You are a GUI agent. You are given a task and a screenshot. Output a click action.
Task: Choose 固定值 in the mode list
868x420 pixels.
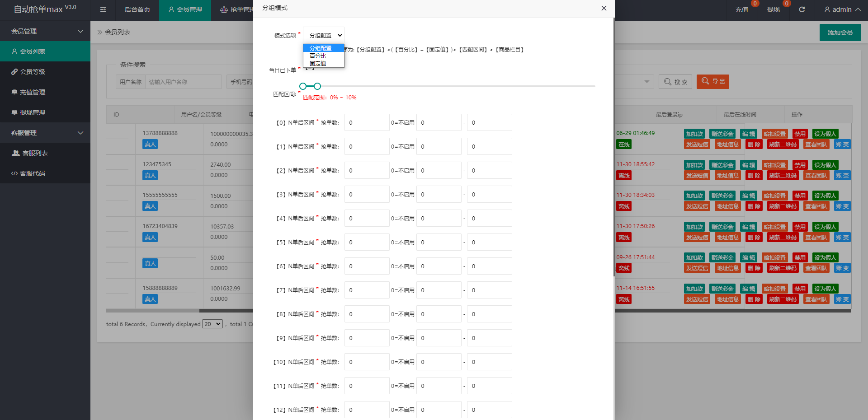(x=323, y=63)
